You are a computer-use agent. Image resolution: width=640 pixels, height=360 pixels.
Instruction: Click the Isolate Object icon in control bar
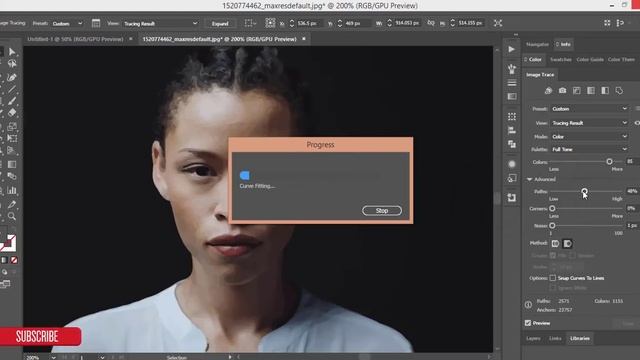pyautogui.click(x=498, y=23)
